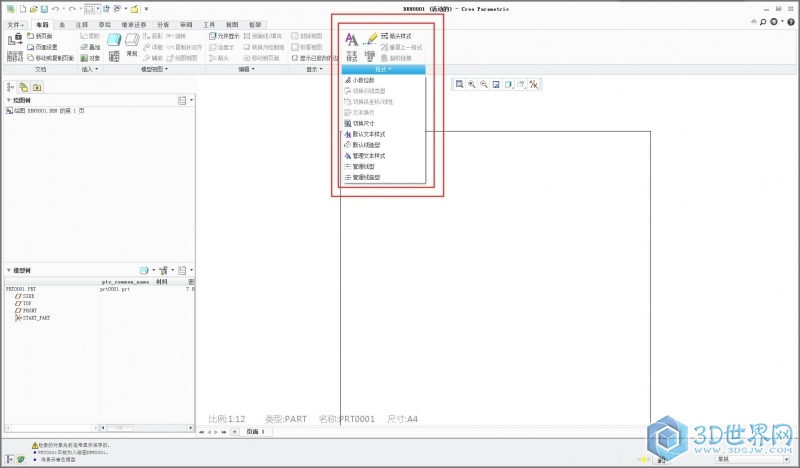Select the SIDE datum plane tree item
Image resolution: width=800 pixels, height=468 pixels.
(24, 296)
